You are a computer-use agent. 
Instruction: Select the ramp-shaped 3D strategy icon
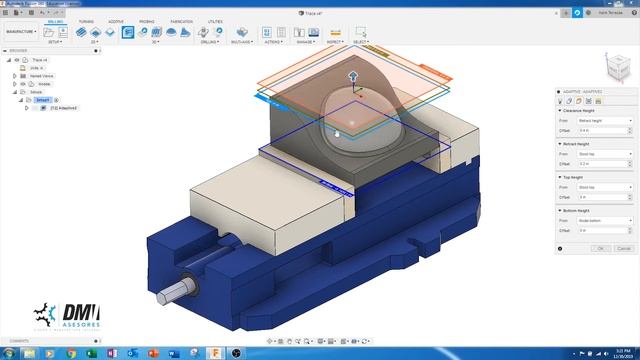pos(185,32)
